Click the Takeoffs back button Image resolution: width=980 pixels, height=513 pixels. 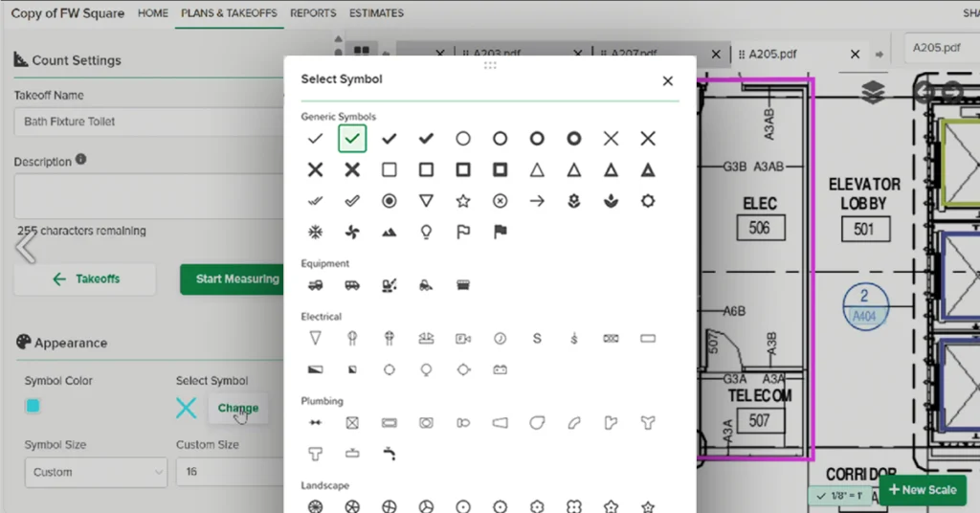coord(85,279)
